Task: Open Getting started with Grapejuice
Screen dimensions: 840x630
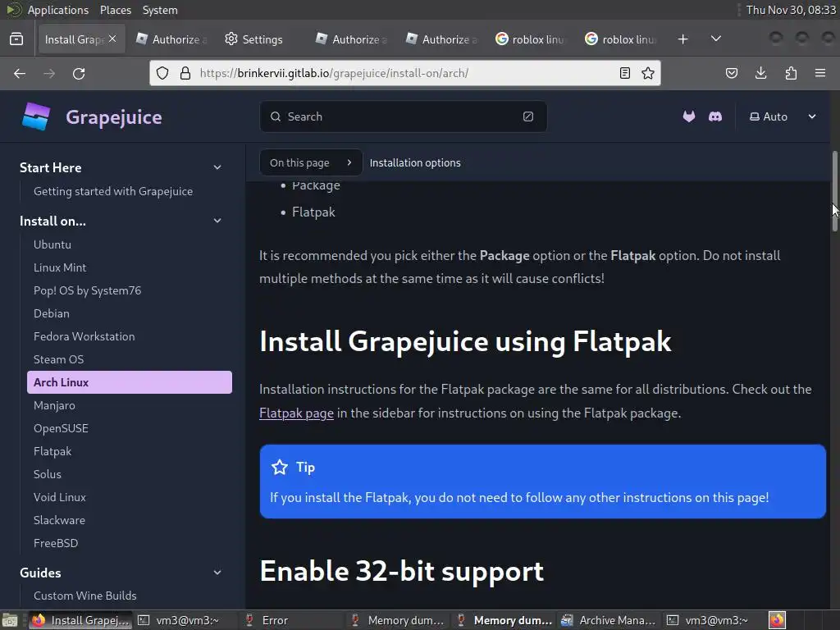Action: pos(113,191)
